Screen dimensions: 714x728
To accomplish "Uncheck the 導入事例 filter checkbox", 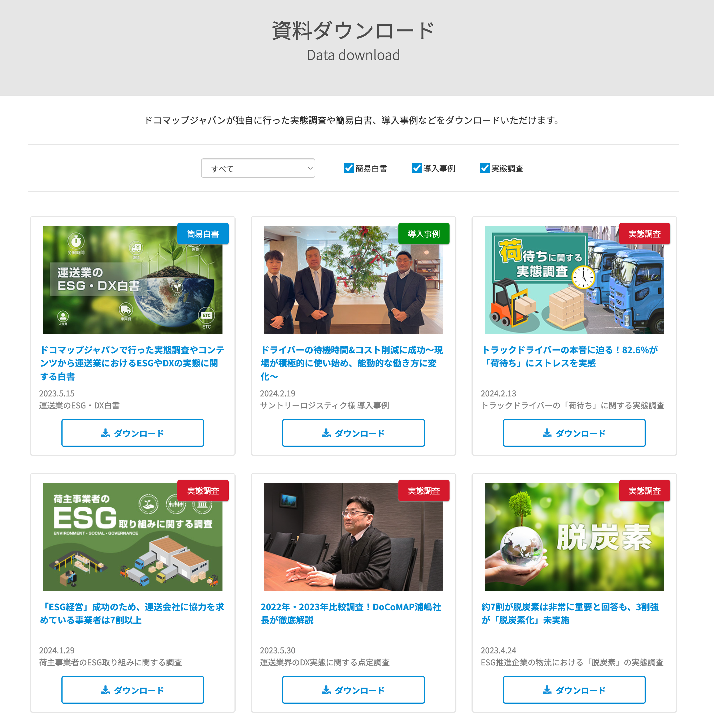I will (417, 168).
